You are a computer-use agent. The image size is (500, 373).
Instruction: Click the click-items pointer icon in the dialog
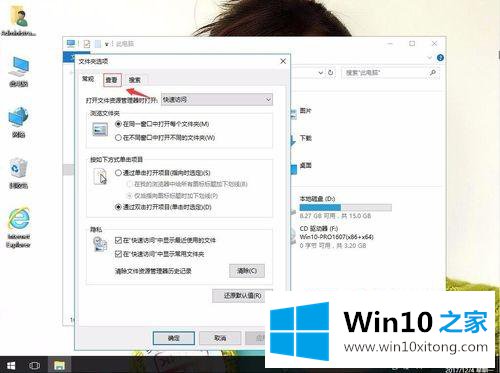point(100,177)
